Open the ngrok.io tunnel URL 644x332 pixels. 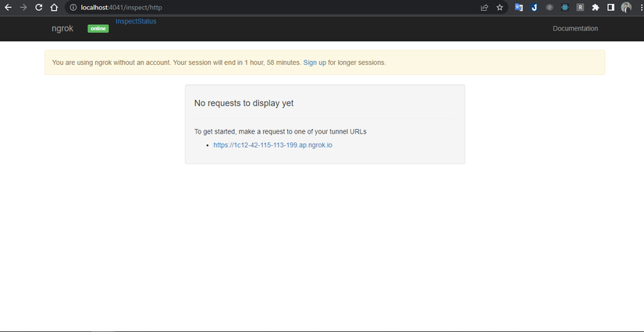click(x=272, y=145)
